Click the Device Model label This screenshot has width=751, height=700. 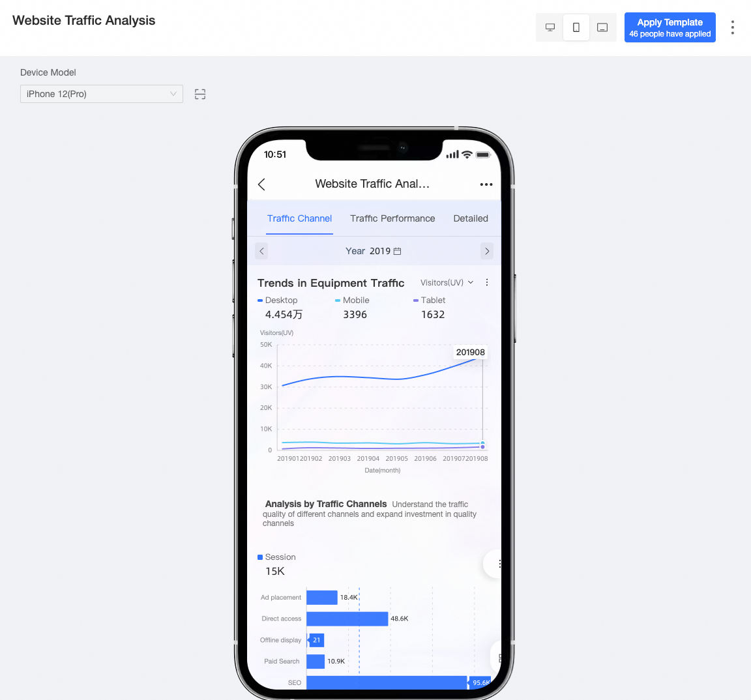tap(48, 72)
